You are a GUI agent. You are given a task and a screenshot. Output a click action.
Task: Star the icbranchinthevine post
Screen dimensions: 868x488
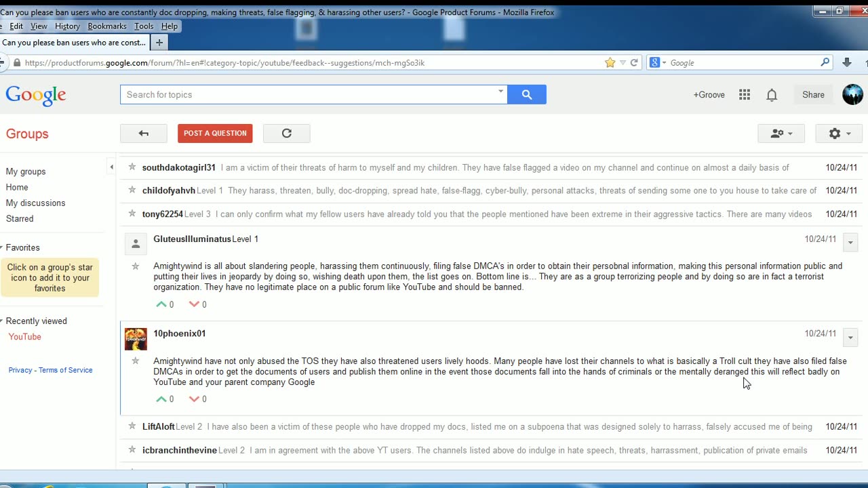point(132,449)
